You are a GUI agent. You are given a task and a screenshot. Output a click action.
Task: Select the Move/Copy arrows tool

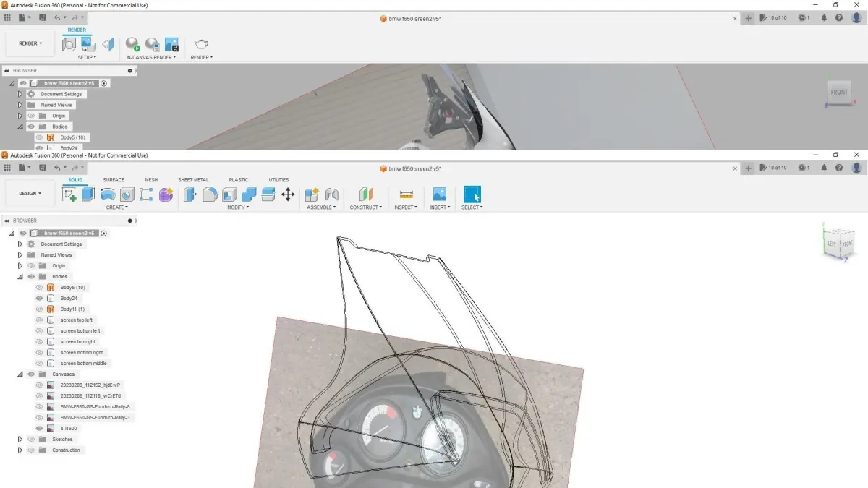pos(288,194)
